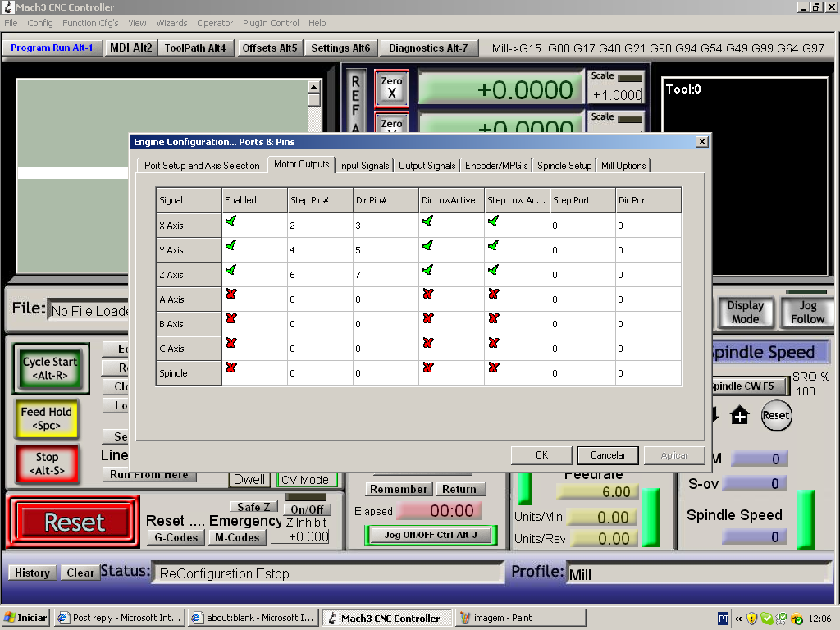Click the big red Reset button
Image resolution: width=840 pixels, height=630 pixels.
click(73, 522)
